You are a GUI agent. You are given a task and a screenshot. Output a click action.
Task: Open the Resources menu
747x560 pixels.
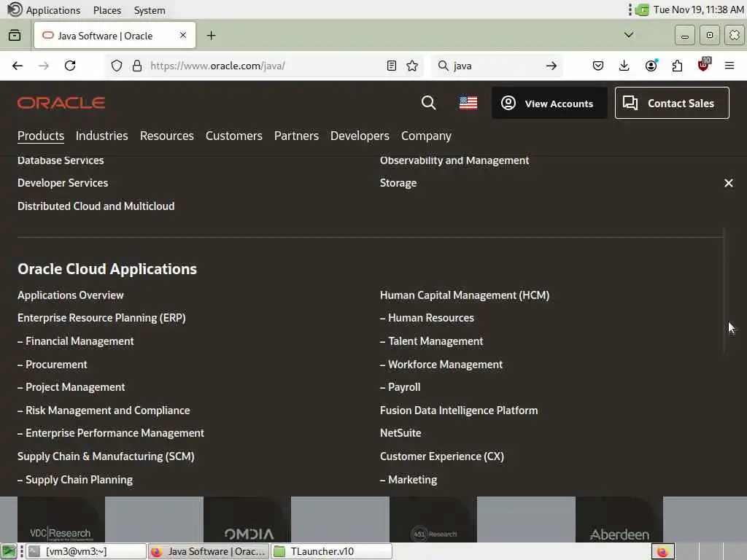[167, 136]
